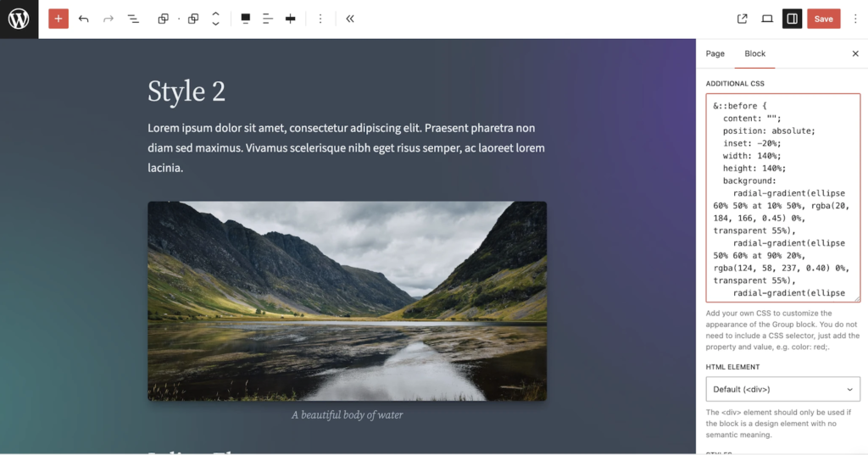This screenshot has height=455, width=868.
Task: Place cursor on '&::before {' CSS line
Action: point(739,106)
